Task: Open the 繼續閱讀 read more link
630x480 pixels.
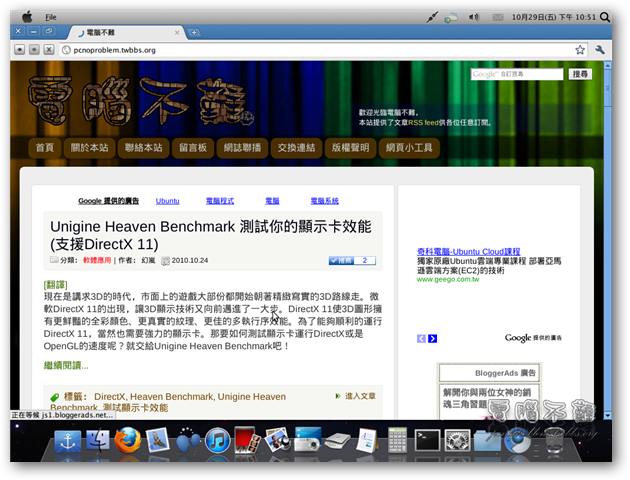Action: tap(65, 367)
